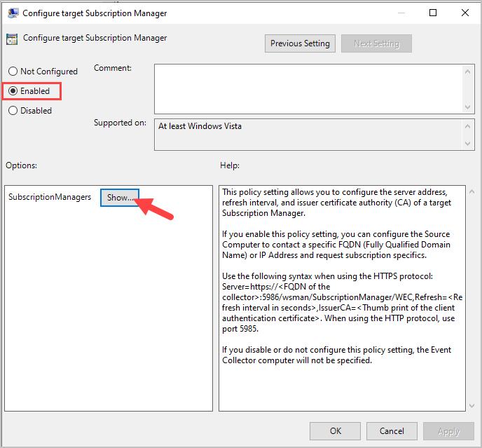The image size is (482, 448).
Task: Click the window icon in the title bar
Action: (13, 13)
